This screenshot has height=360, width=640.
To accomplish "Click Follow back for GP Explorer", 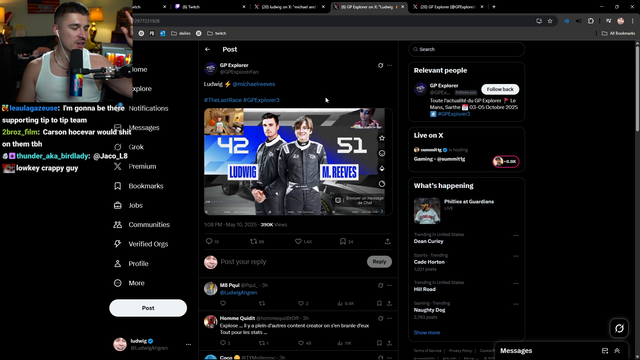I will pos(500,89).
